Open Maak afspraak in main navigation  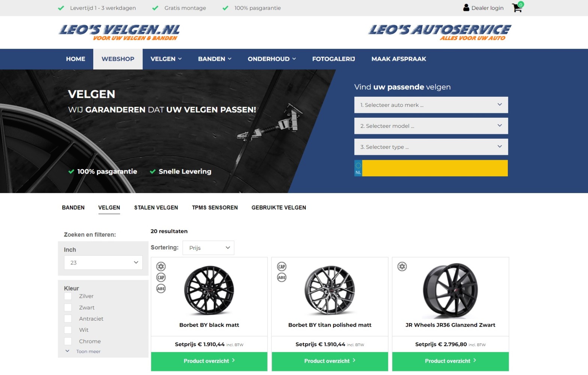click(x=399, y=59)
